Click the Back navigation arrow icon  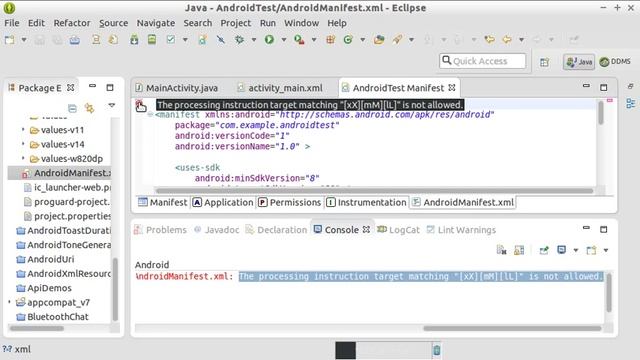[507, 40]
